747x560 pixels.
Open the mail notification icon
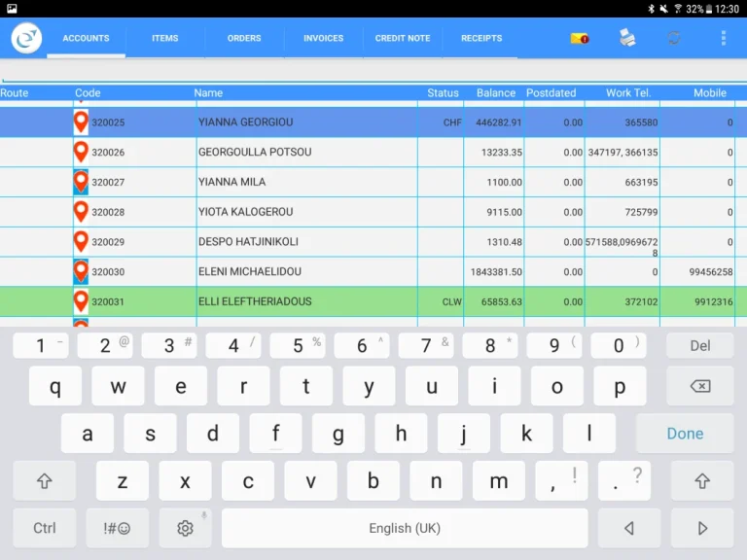coord(580,38)
